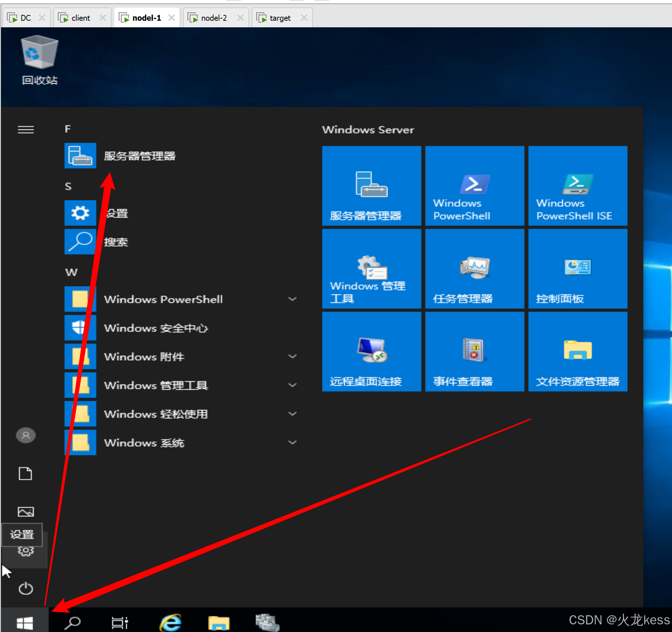
Task: Open Server Manager tile in Windows Server group
Action: coord(371,186)
